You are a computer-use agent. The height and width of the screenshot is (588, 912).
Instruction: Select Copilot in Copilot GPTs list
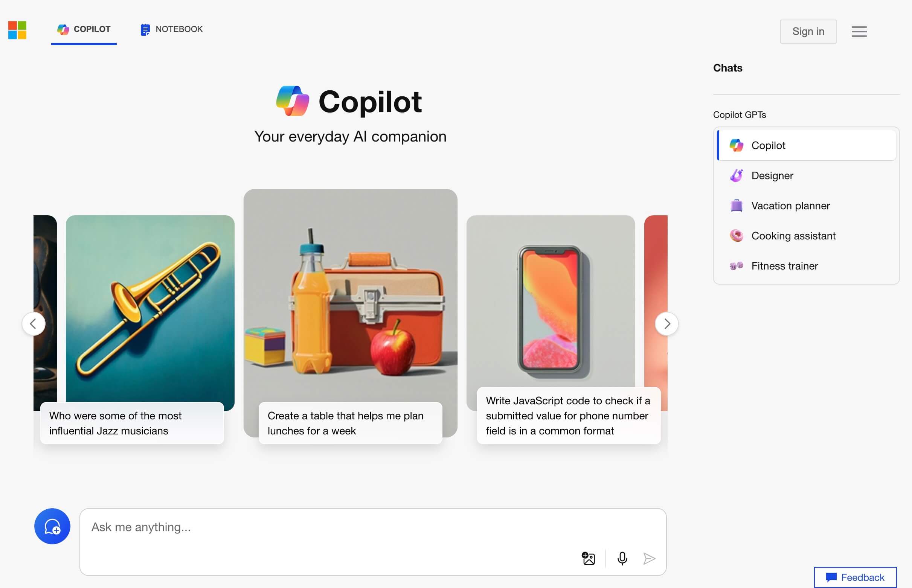click(x=806, y=145)
